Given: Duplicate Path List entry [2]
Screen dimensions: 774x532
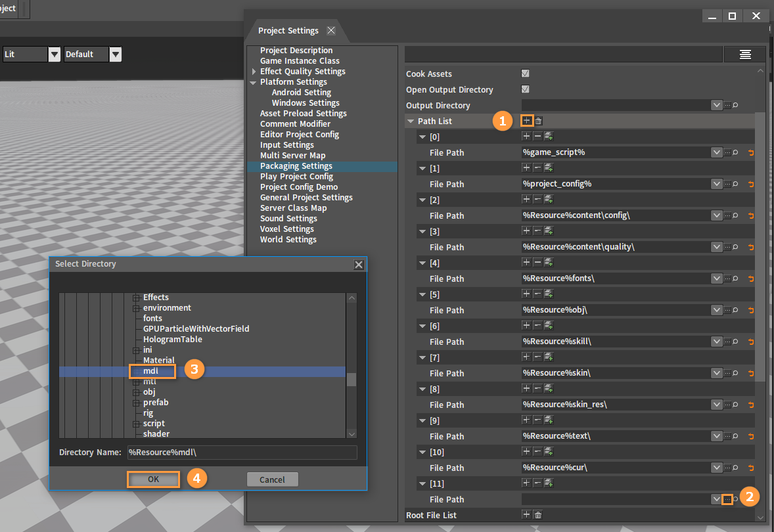Looking at the screenshot, I should pyautogui.click(x=549, y=200).
